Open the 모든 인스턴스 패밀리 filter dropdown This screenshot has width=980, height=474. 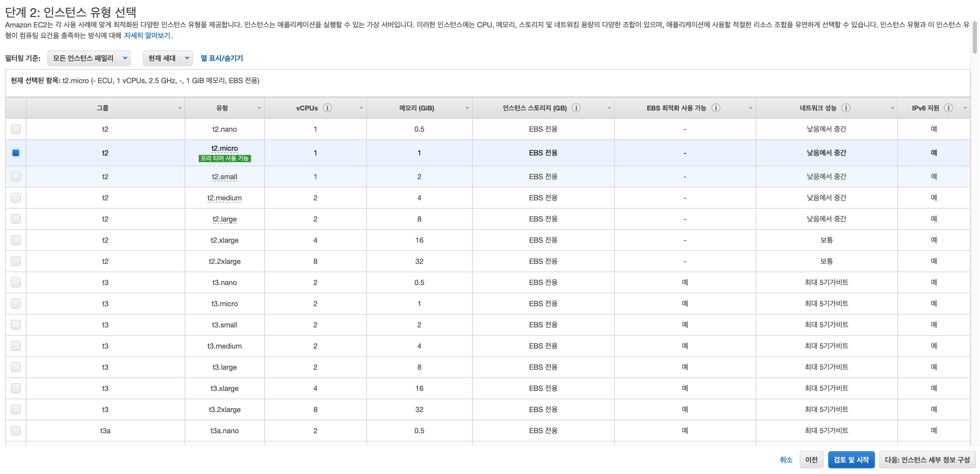tap(89, 58)
